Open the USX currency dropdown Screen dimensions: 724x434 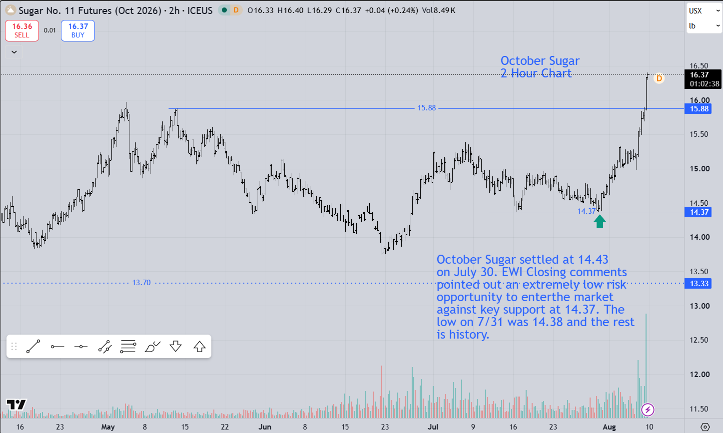click(704, 11)
